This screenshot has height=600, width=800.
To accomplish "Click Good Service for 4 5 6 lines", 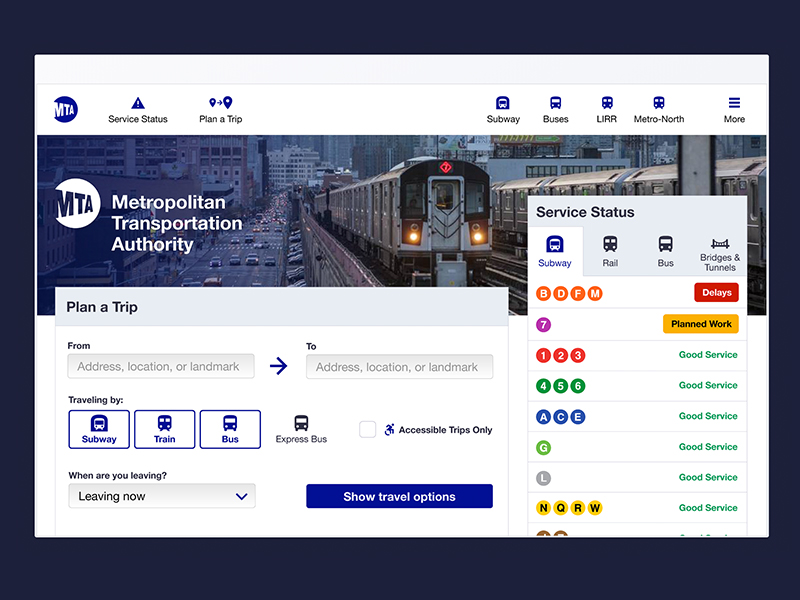I will pos(708,385).
